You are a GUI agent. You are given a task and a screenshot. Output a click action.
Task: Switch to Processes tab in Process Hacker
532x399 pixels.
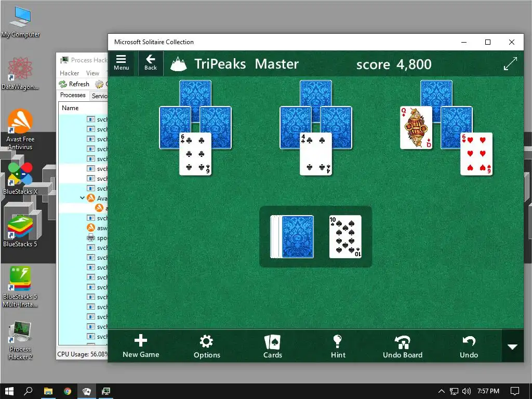(x=73, y=96)
